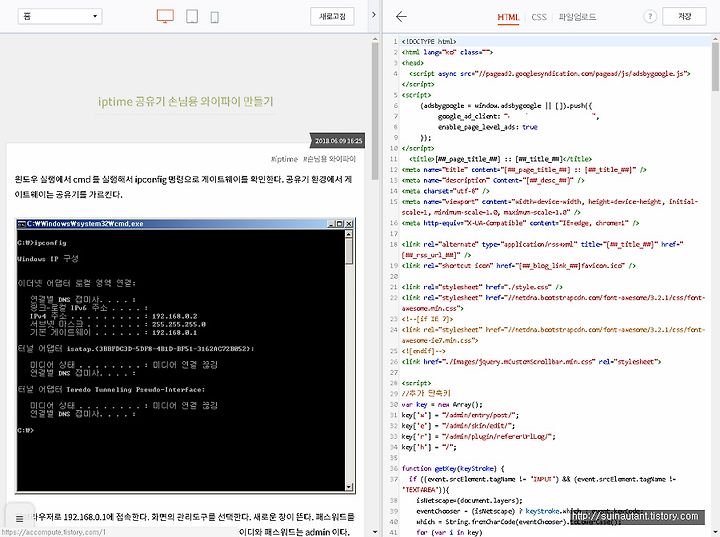The width and height of the screenshot is (720, 537).
Task: Click the link rel="shortcut icon" favicon line
Action: [518, 266]
